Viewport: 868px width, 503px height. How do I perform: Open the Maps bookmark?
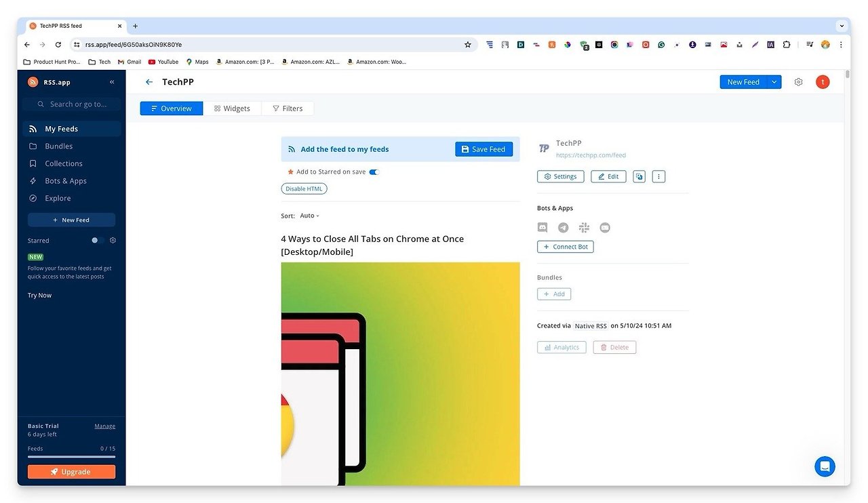point(197,62)
